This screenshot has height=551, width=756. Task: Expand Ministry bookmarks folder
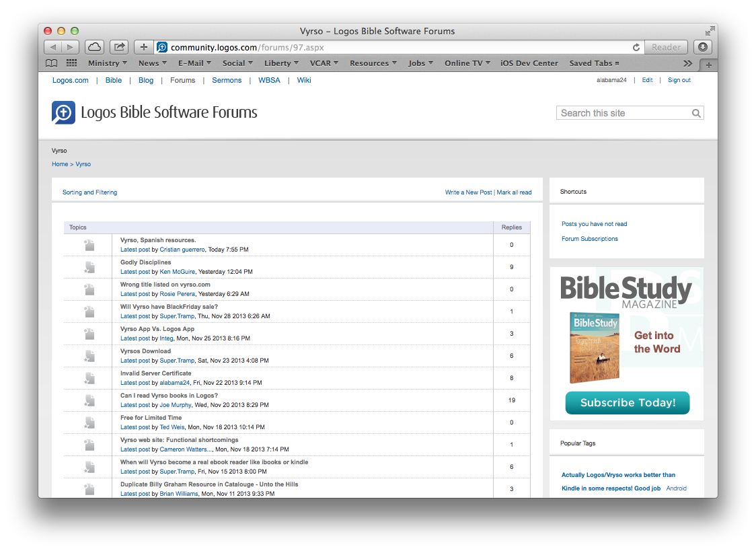coord(108,63)
